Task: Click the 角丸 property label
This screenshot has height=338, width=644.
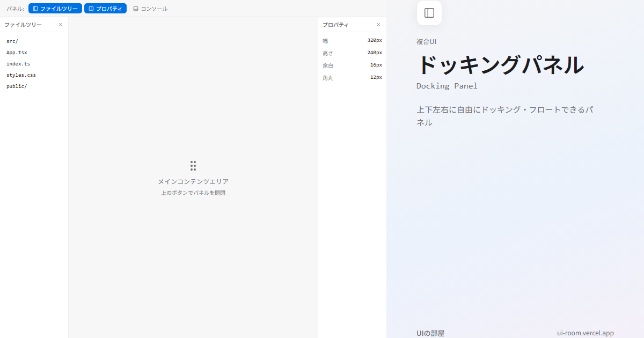Action: click(x=328, y=78)
